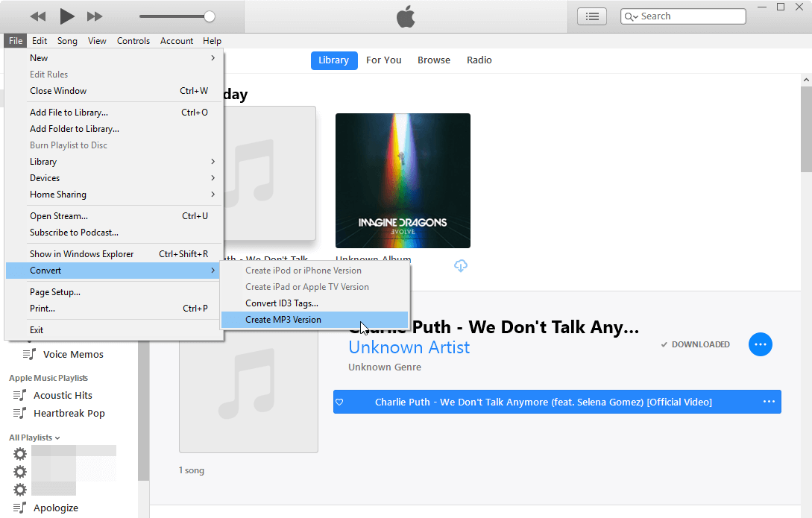Click the fast forward next track button

click(x=95, y=16)
